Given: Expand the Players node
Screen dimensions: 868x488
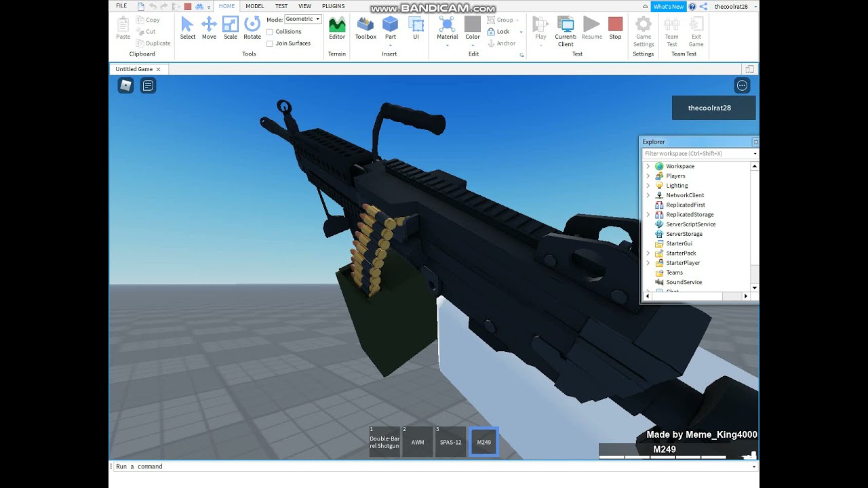Looking at the screenshot, I should tap(648, 176).
